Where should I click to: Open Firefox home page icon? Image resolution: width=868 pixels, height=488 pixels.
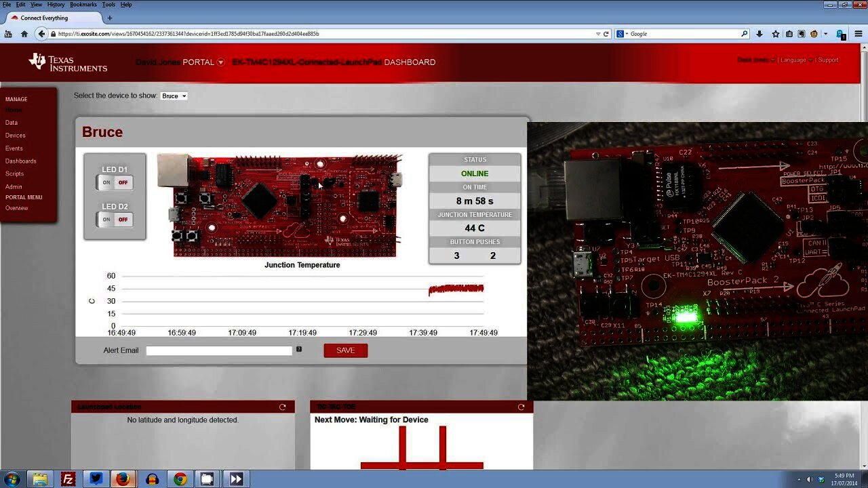(24, 34)
